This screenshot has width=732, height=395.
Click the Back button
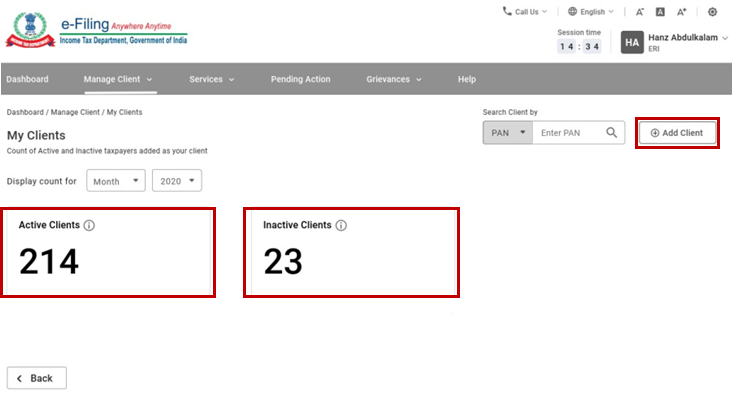36,378
